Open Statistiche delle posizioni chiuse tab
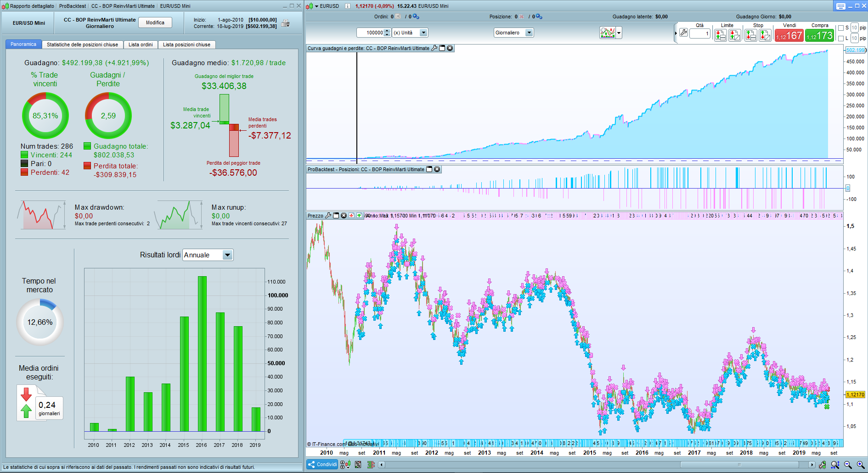The image size is (868, 473). point(82,45)
